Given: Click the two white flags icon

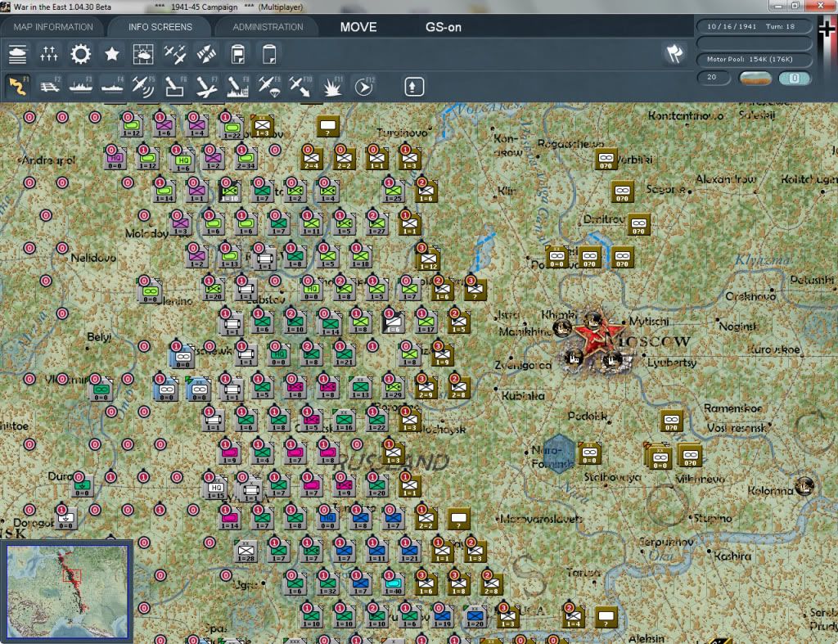Looking at the screenshot, I should pos(674,53).
